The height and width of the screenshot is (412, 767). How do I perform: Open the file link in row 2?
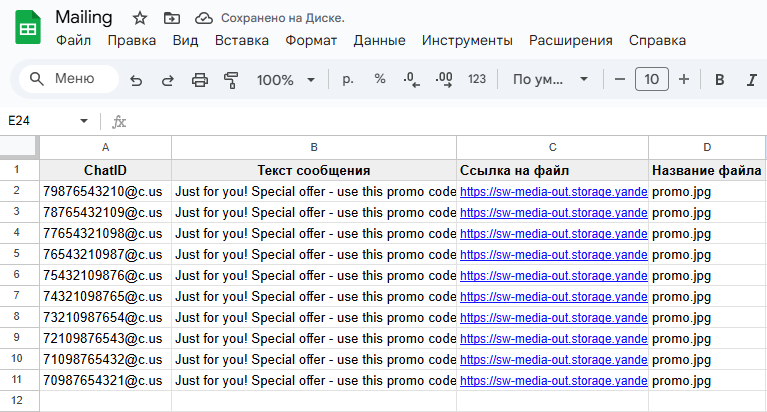tap(553, 191)
